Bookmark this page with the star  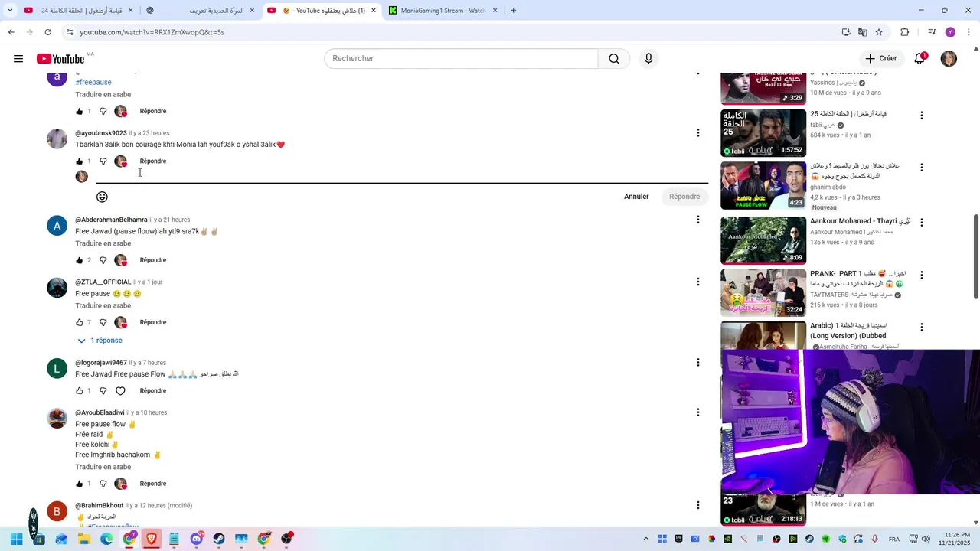click(879, 32)
